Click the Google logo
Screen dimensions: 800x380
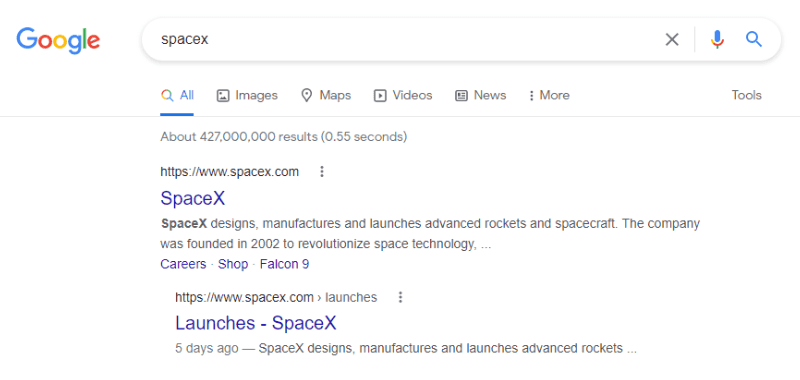58,40
